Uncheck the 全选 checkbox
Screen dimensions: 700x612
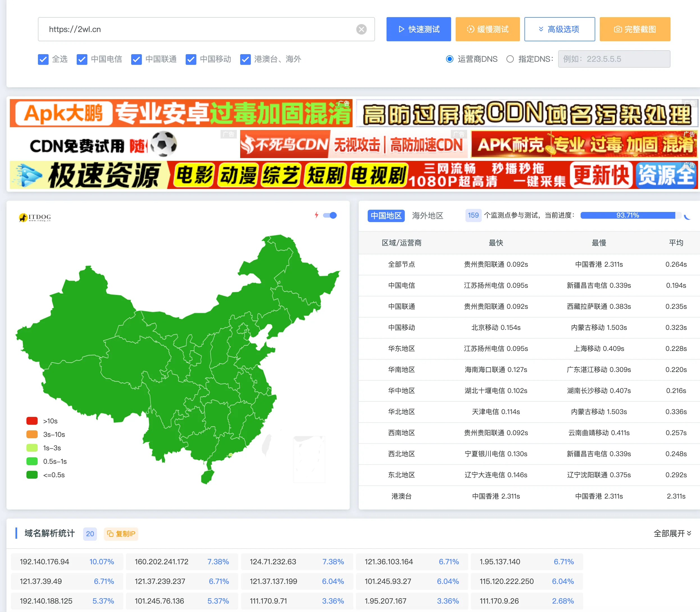[43, 59]
